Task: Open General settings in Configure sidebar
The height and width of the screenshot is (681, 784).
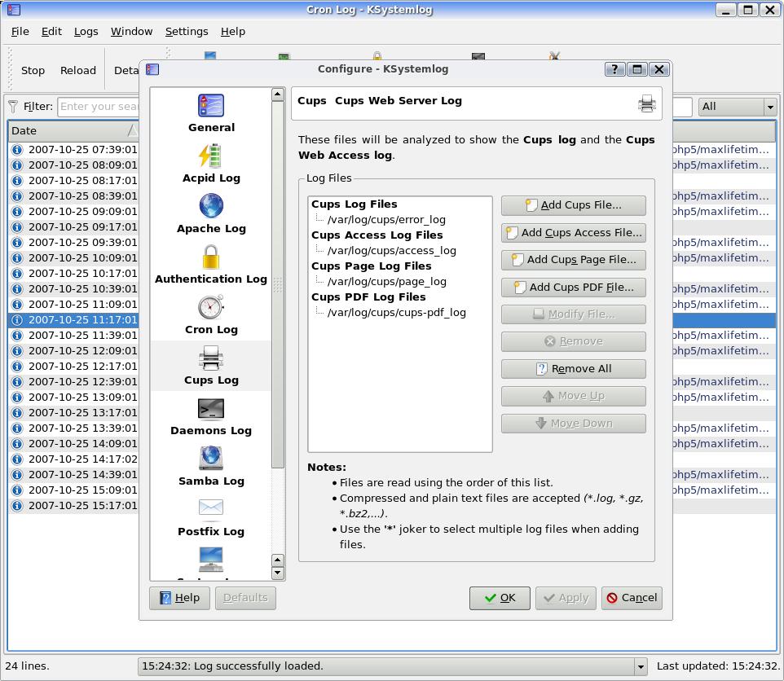Action: pyautogui.click(x=211, y=114)
